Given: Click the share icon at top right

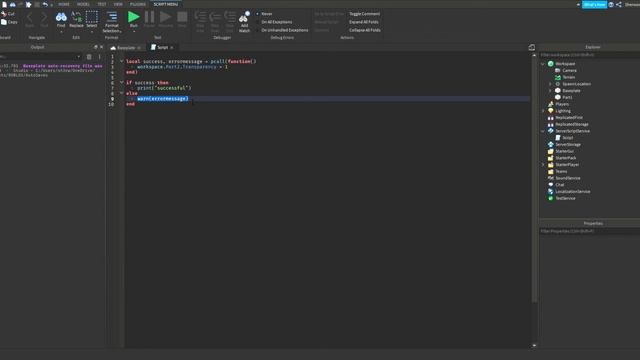Looking at the screenshot, I should (619, 4).
